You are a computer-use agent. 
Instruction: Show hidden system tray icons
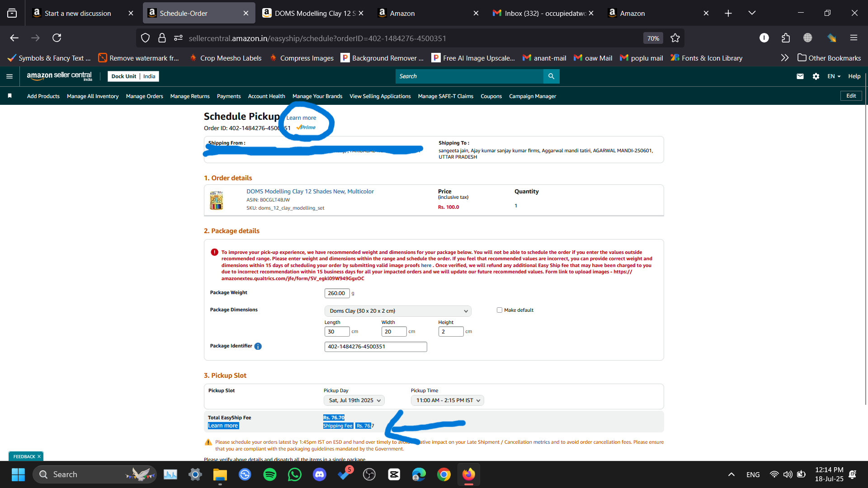pyautogui.click(x=731, y=474)
